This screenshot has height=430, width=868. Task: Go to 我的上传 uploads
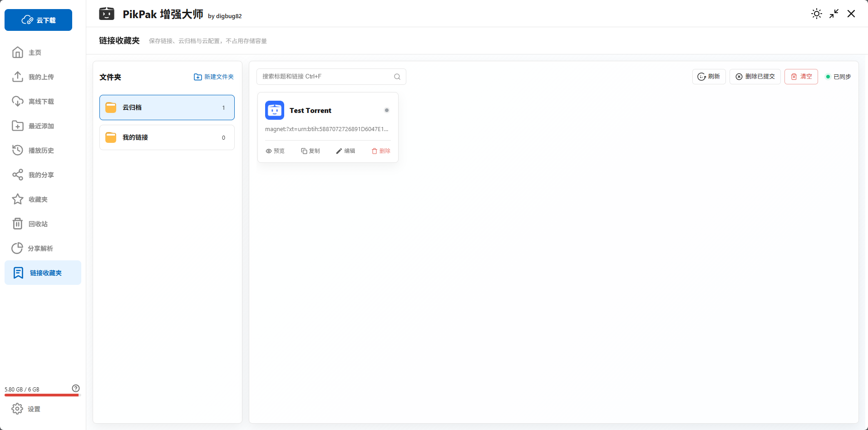(43, 77)
